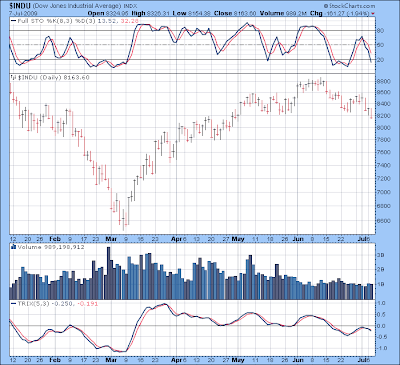Click the 7-Jul-2009 date in the header
Image resolution: width=400 pixels, height=365 pixels.
[23, 14]
